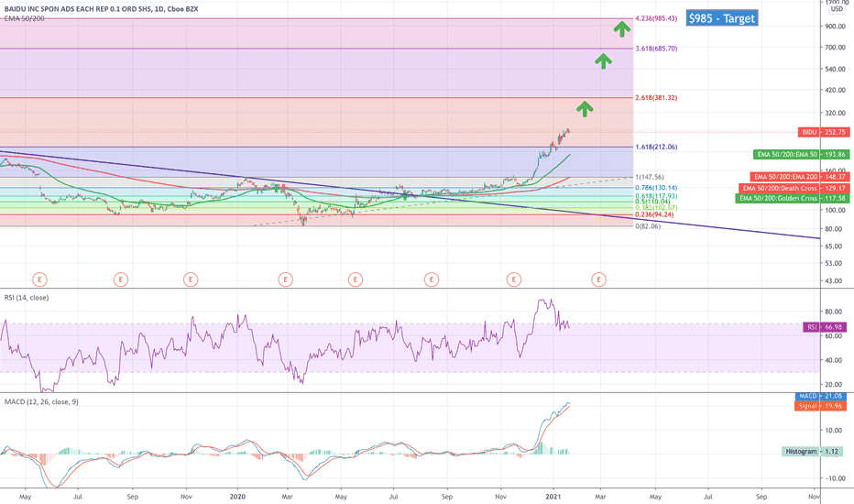Select Fibonacci level 1.618(212.06) label
854x504 pixels.
[656, 148]
